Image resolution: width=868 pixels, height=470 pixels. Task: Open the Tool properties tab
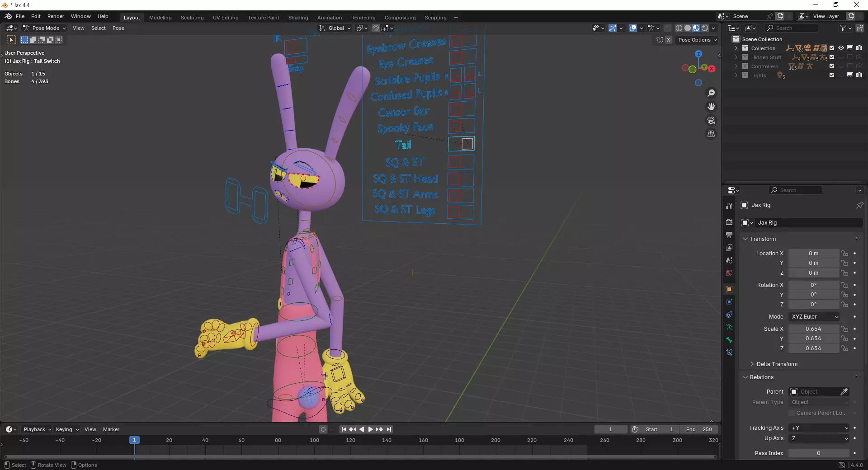click(729, 206)
